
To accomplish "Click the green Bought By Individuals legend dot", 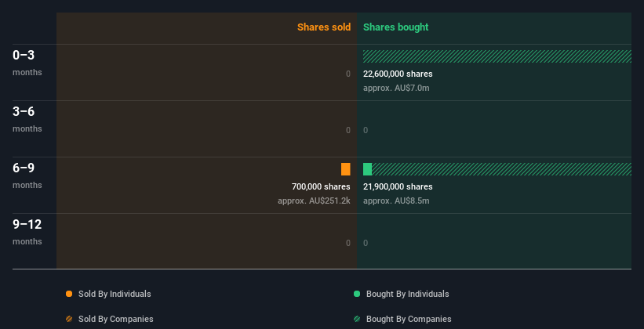I will click(x=357, y=294).
